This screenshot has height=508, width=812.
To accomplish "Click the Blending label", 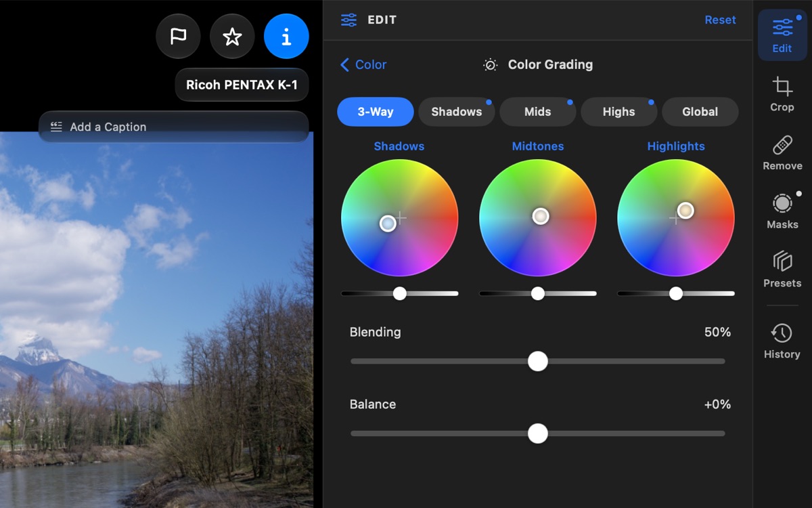I will (x=376, y=332).
